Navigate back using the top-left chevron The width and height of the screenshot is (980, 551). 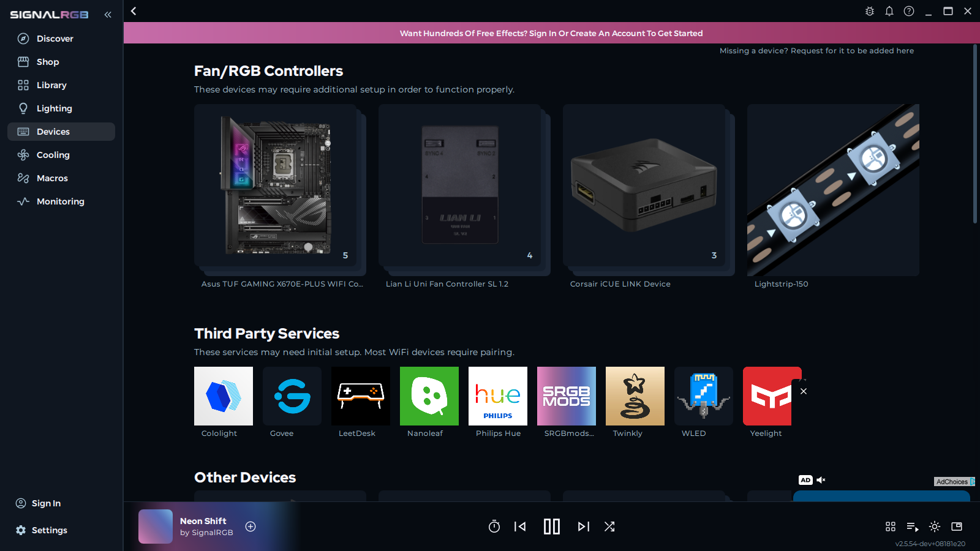(x=133, y=10)
